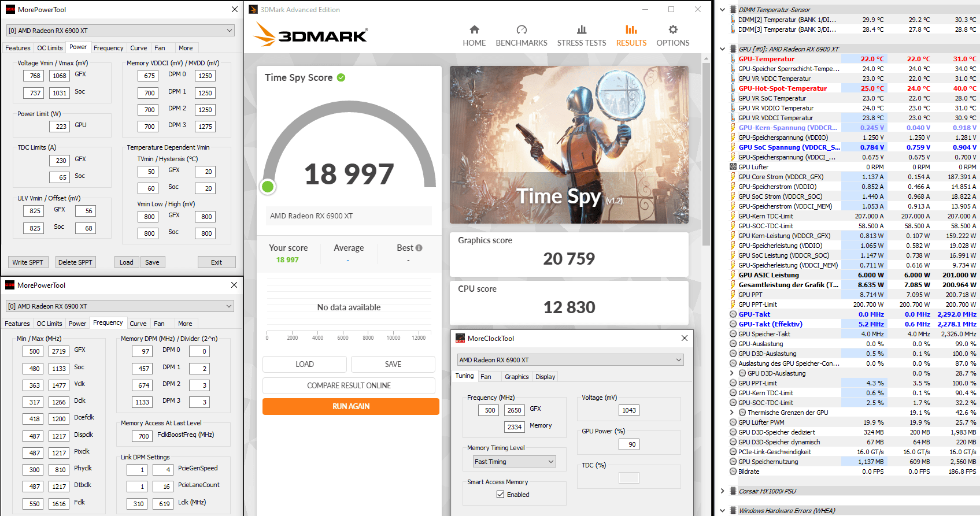The image size is (980, 516).
Task: Click the Memory frequency field 2334
Action: pos(513,427)
